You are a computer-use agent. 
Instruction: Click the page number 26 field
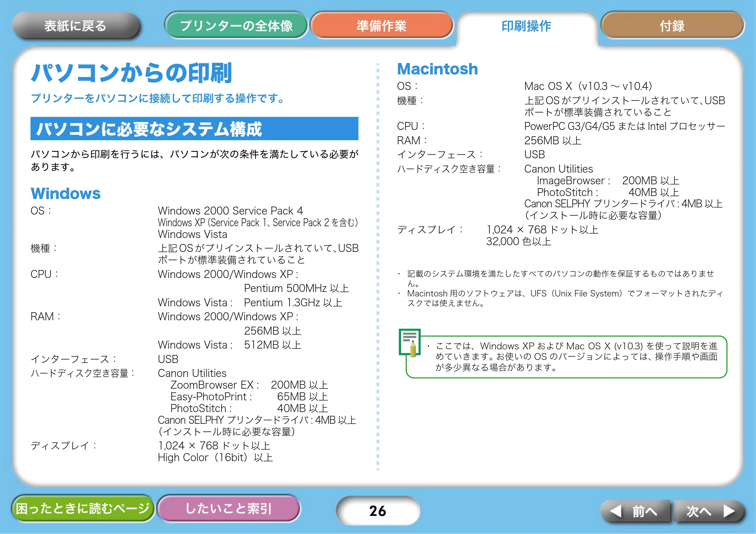click(x=378, y=511)
